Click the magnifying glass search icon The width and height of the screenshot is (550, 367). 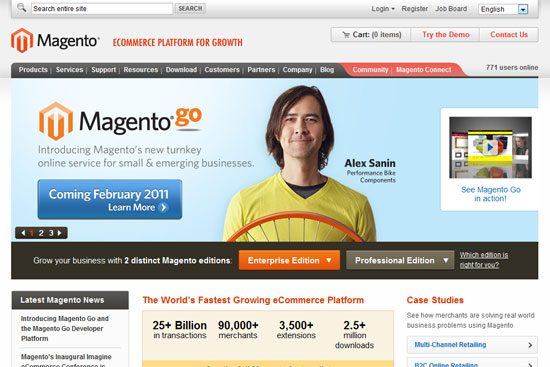click(21, 7)
